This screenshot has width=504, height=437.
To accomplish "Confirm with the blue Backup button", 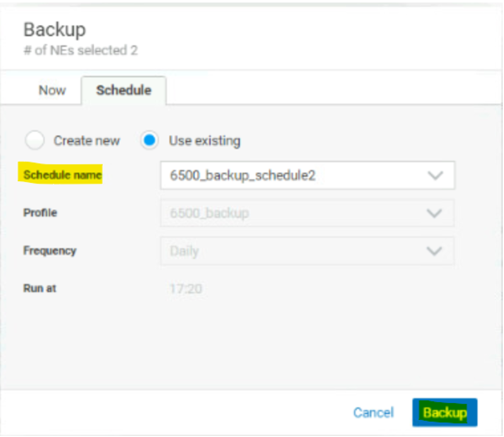I will [x=445, y=412].
